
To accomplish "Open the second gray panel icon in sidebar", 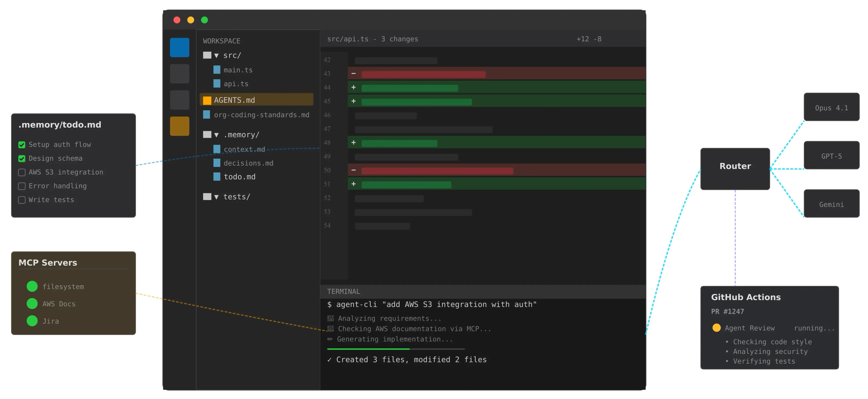I will tap(179, 74).
